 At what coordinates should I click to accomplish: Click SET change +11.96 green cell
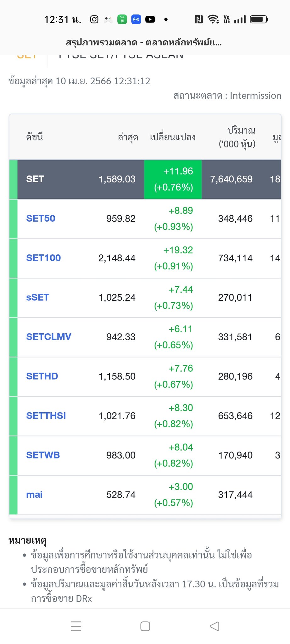click(173, 179)
